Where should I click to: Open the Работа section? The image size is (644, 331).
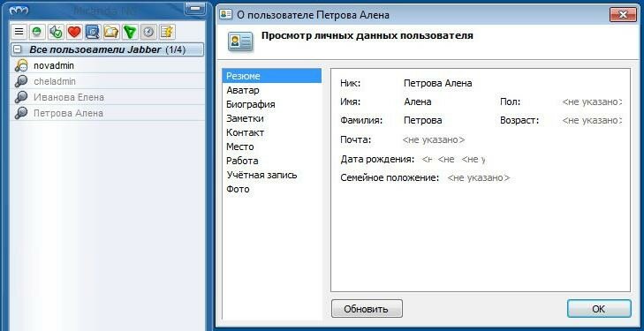click(272, 161)
